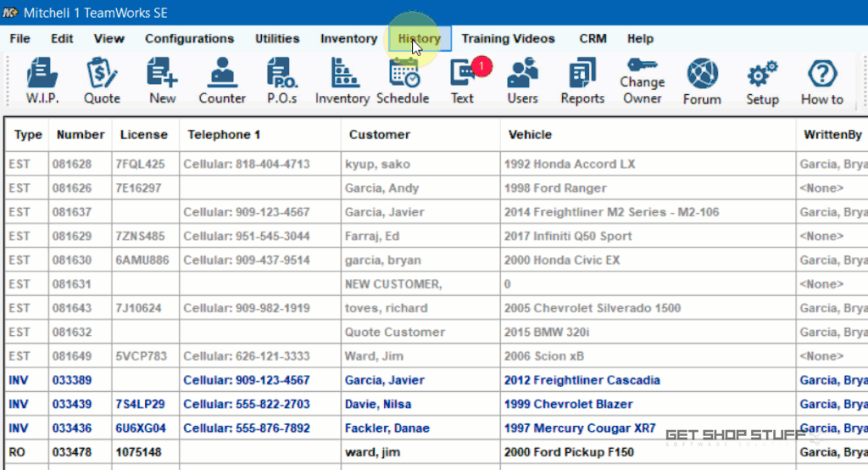Open the Counter sale icon
The height and width of the screenshot is (470, 868).
(x=222, y=81)
